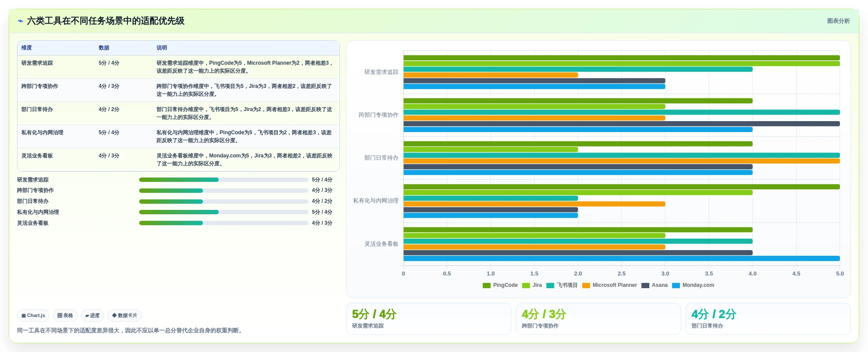Click the 灵活业务看板 progress bar
Screen dimensions: 868x352
[x=224, y=223]
